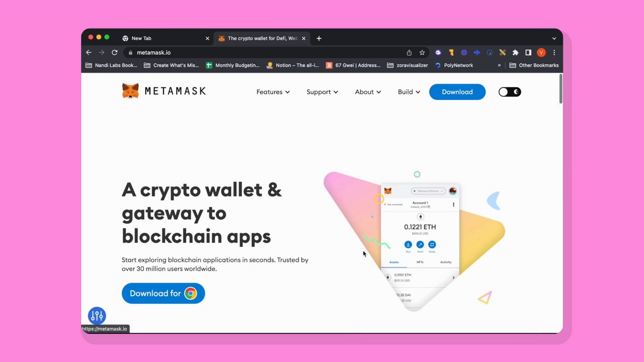Bookmark page using the star icon

[x=422, y=52]
